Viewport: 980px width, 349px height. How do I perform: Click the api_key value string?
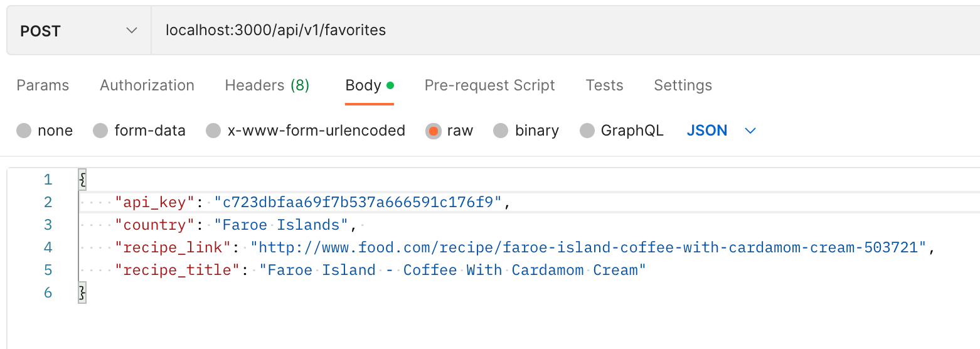click(x=358, y=202)
